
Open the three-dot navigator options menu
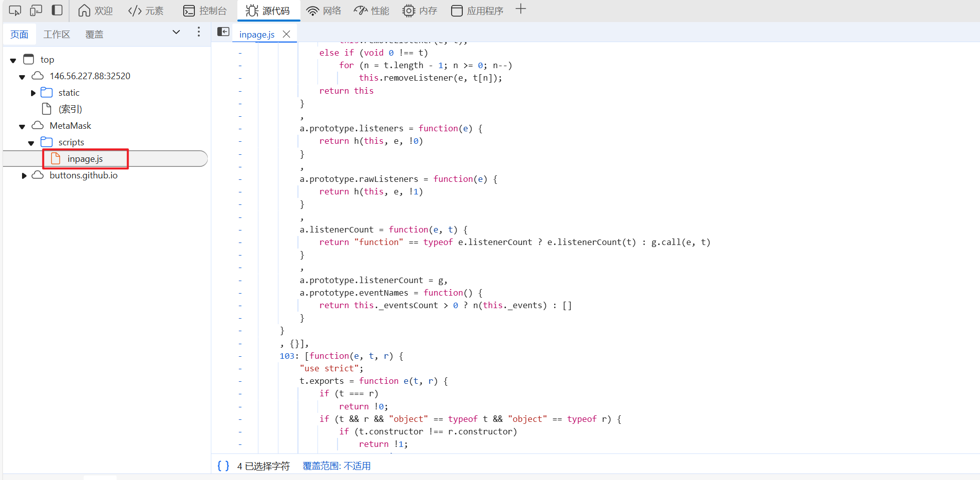pos(199,32)
